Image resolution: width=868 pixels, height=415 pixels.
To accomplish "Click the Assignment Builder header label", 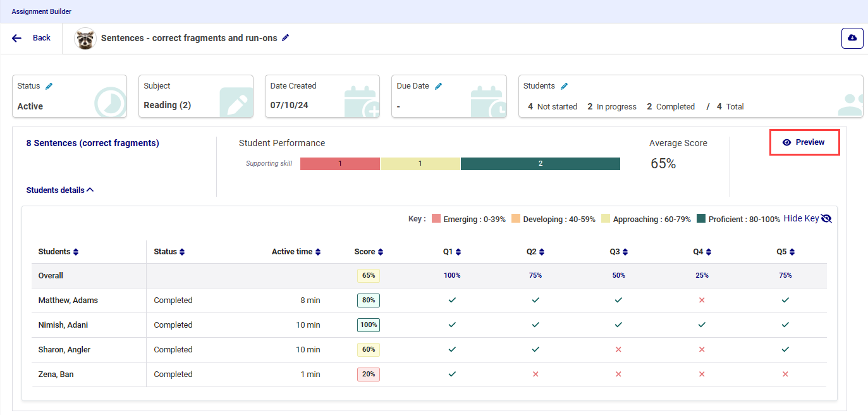I will [x=41, y=11].
